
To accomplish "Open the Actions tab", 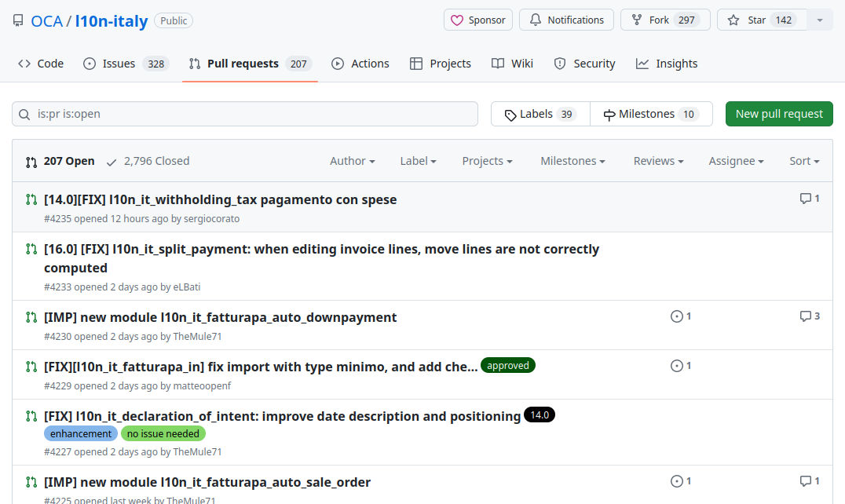I will [360, 64].
